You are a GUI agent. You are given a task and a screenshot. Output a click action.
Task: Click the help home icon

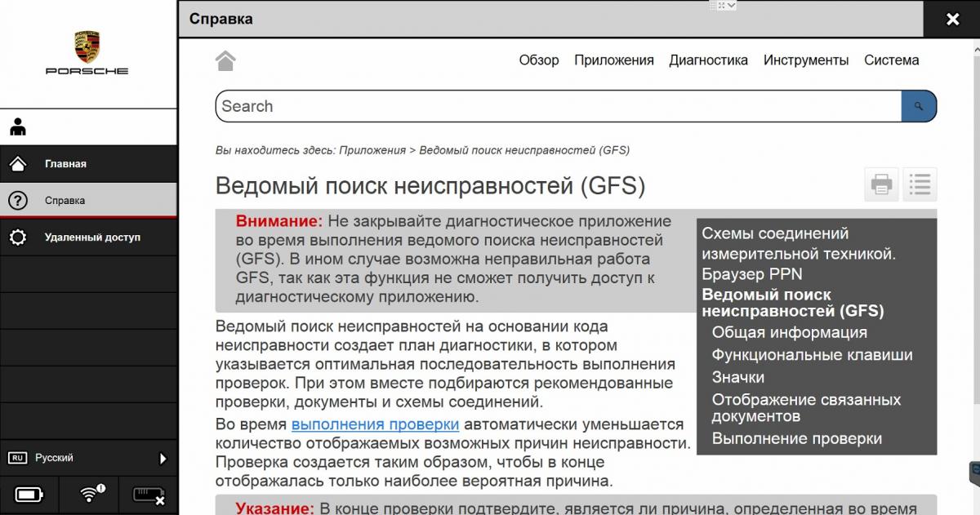coord(225,60)
